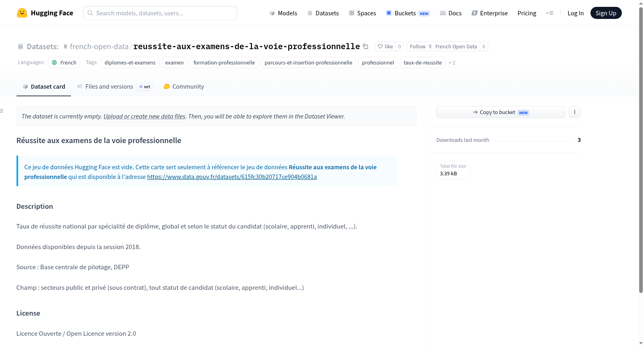Click the Datasets: breadcrumb label

coord(43,46)
